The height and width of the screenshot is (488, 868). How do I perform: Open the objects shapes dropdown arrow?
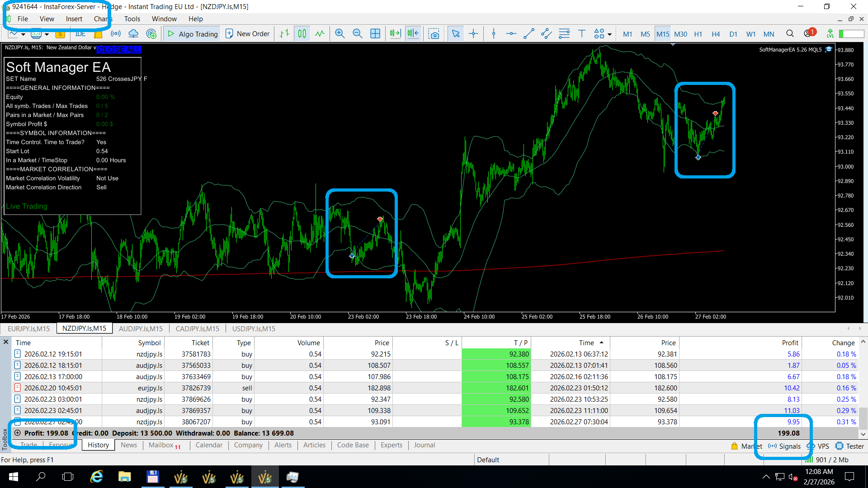[610, 35]
